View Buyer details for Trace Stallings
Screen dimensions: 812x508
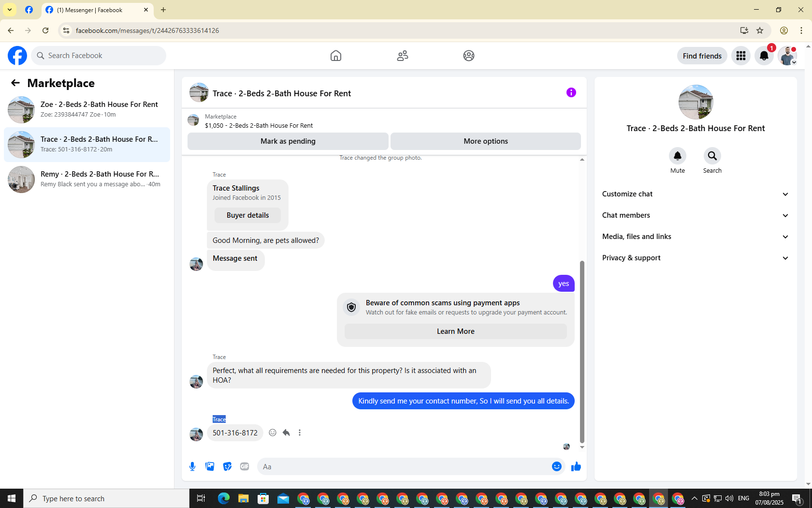pyautogui.click(x=247, y=215)
